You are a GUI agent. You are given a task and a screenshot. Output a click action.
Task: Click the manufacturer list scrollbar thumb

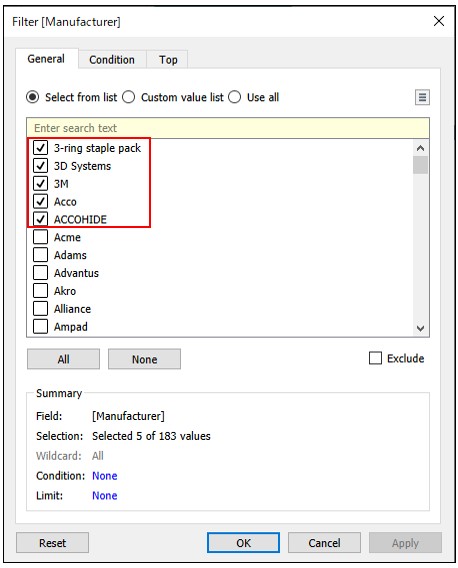click(420, 165)
